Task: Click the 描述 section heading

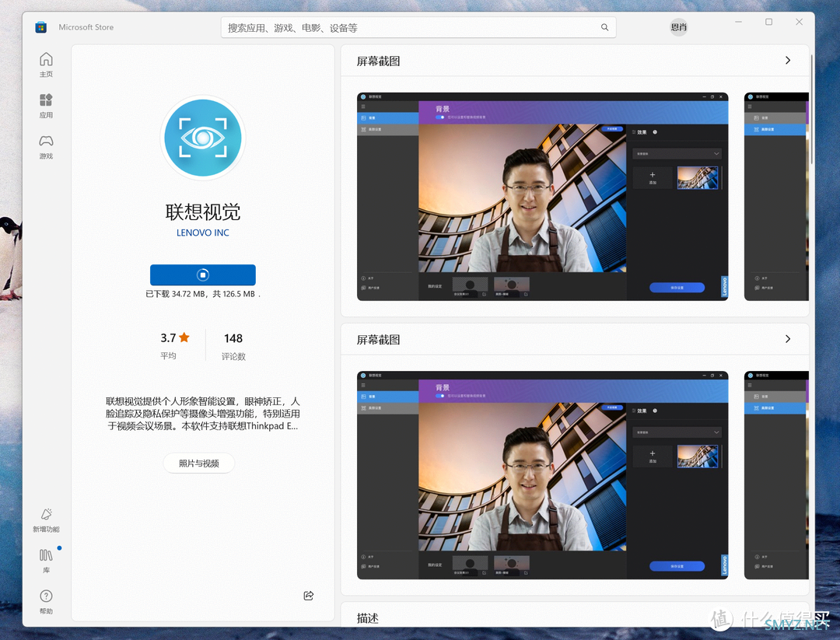Action: (368, 618)
